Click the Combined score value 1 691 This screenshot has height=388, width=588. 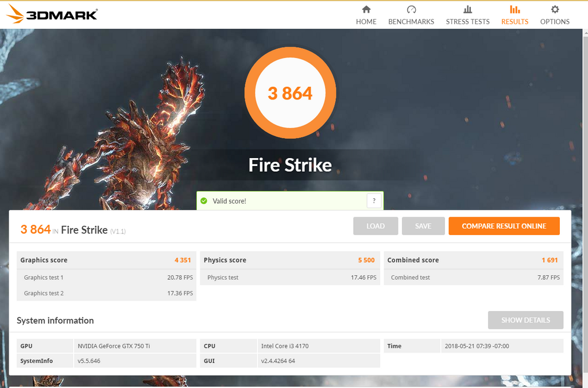click(x=550, y=260)
